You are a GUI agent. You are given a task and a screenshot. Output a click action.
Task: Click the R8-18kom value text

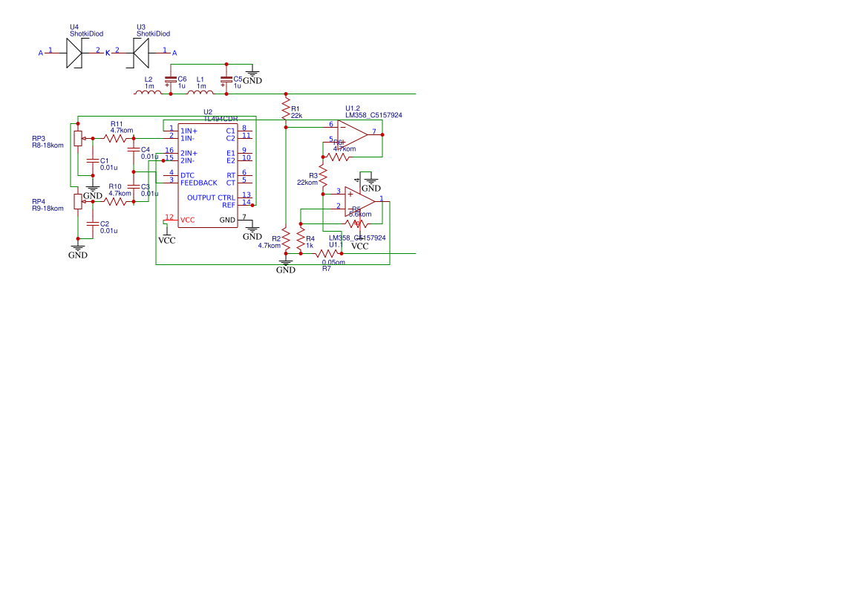tap(48, 146)
